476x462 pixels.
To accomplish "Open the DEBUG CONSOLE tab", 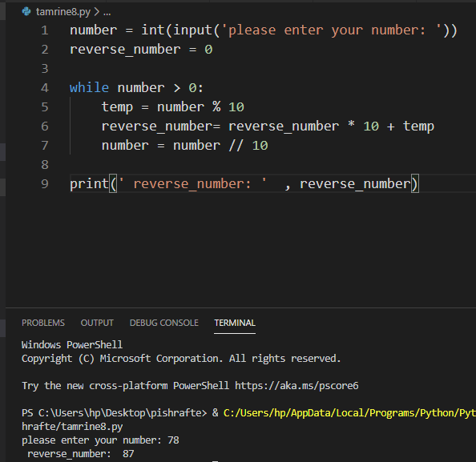I will tap(164, 323).
